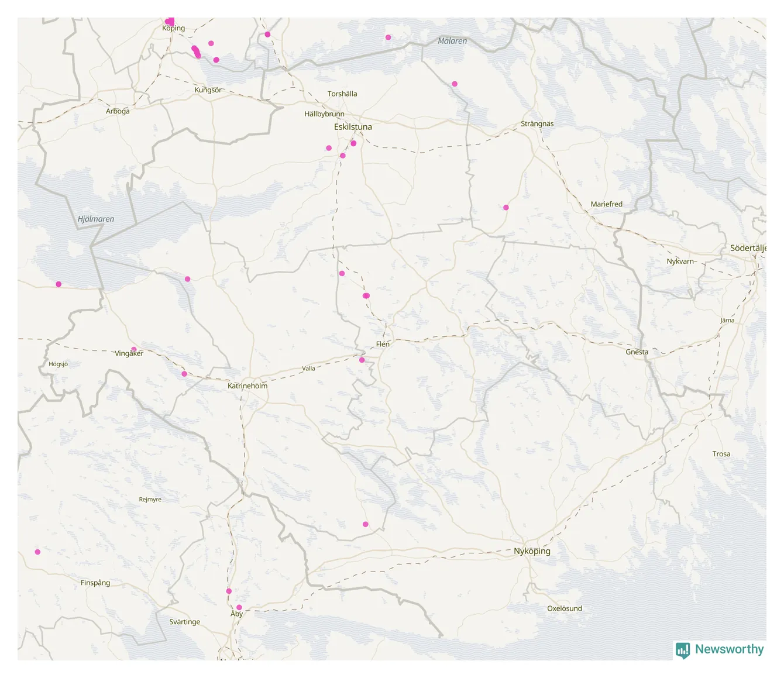Click the Torshälla label

pos(342,94)
